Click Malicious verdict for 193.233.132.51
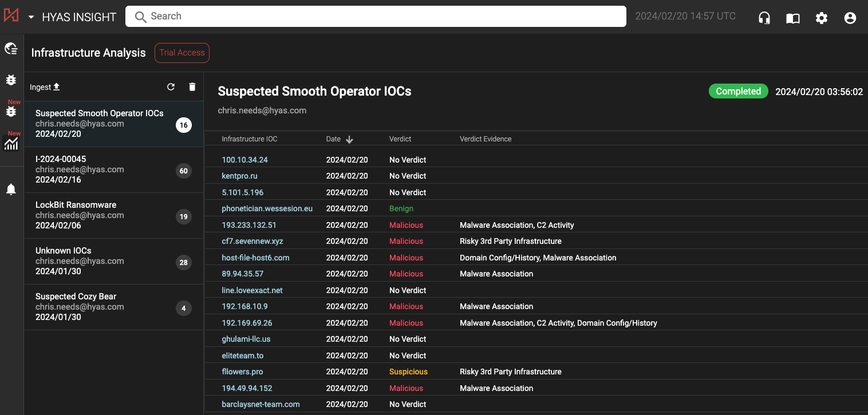 click(406, 225)
